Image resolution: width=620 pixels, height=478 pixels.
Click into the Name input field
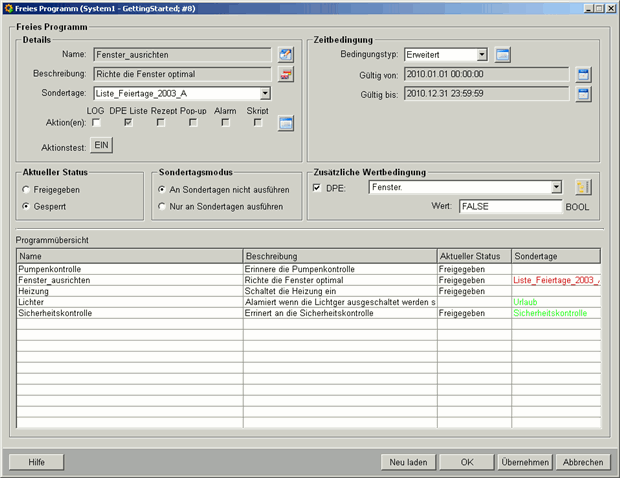pyautogui.click(x=182, y=55)
